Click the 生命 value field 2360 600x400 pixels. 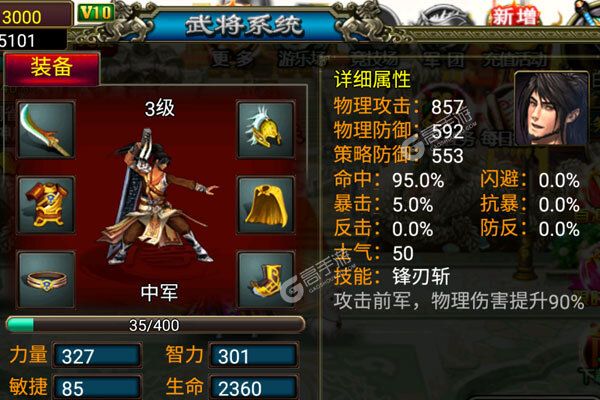pos(254,388)
